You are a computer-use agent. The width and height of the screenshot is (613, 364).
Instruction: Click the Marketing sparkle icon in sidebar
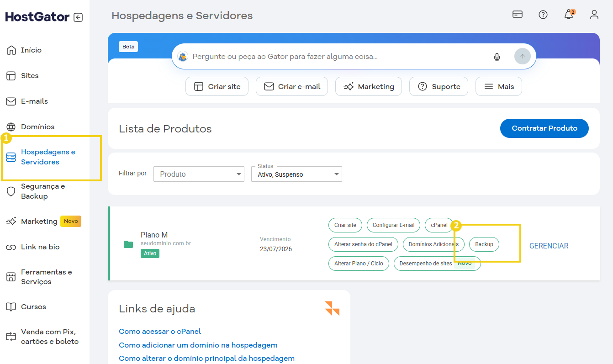(x=11, y=222)
